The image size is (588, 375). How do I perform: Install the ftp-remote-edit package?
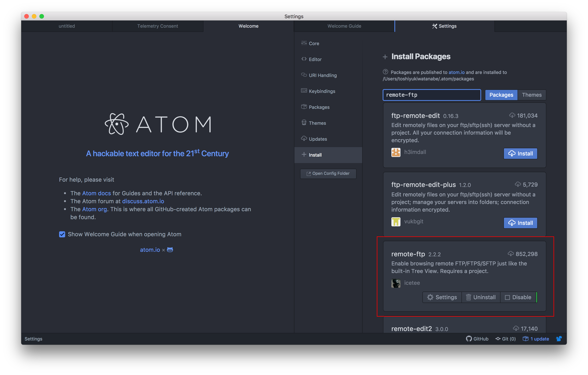(520, 154)
